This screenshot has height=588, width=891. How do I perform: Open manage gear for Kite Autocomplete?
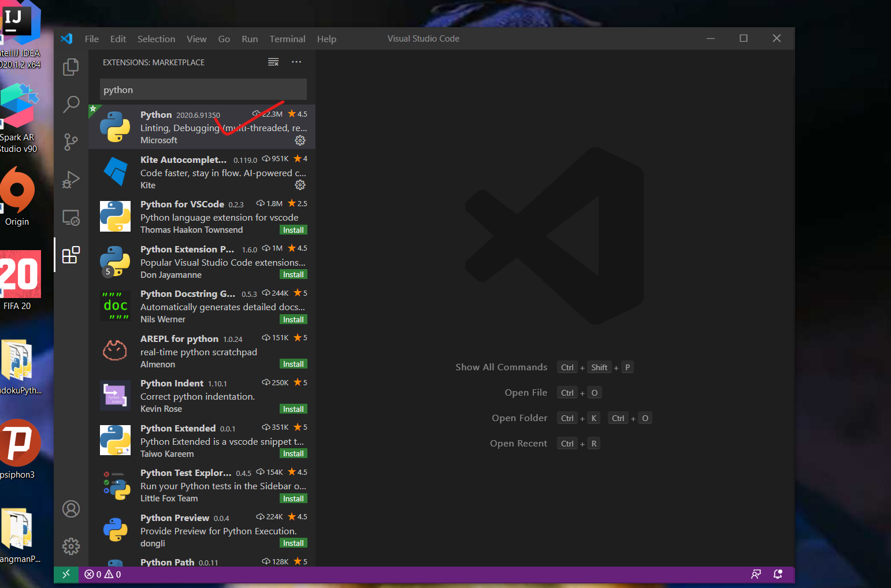click(x=300, y=185)
